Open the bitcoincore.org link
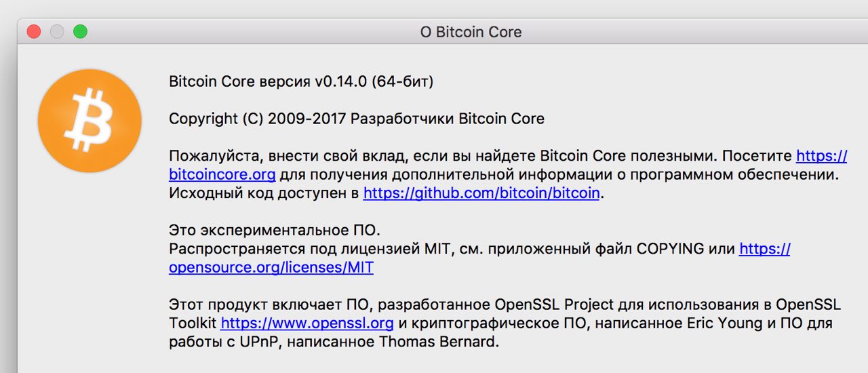 click(x=222, y=174)
